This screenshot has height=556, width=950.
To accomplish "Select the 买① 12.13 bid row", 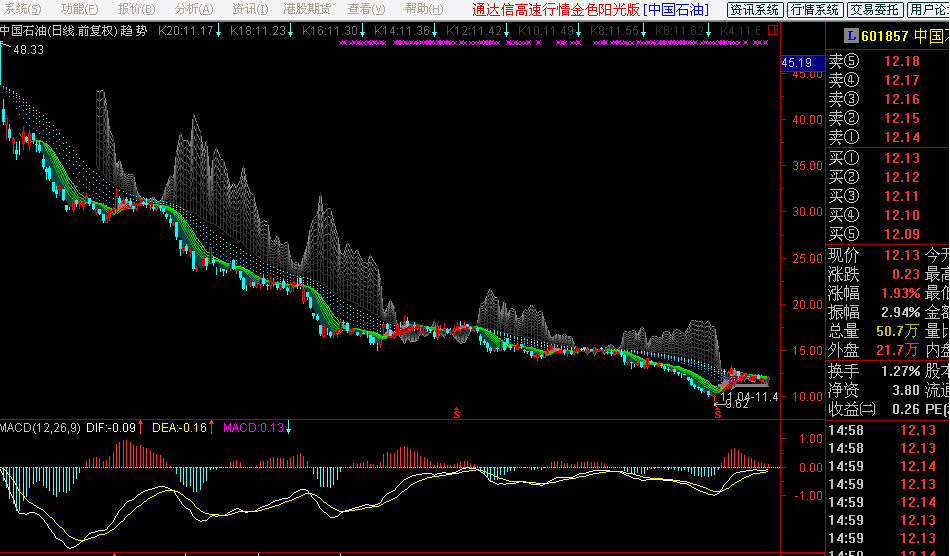I will [x=888, y=158].
